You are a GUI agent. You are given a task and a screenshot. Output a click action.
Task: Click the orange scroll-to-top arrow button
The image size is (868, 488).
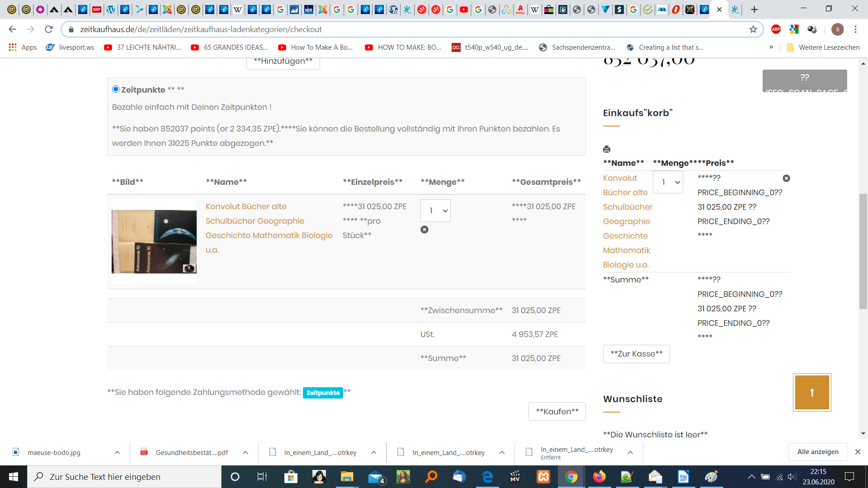coord(812,392)
